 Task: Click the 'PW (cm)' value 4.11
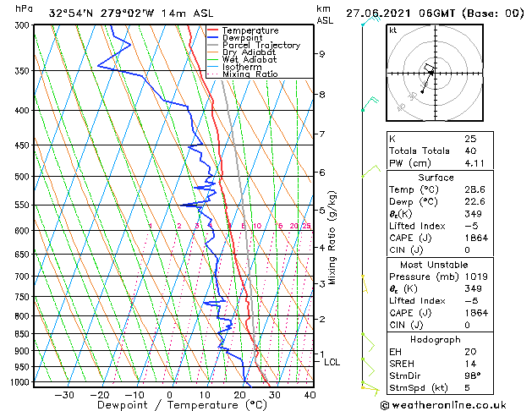474,163
